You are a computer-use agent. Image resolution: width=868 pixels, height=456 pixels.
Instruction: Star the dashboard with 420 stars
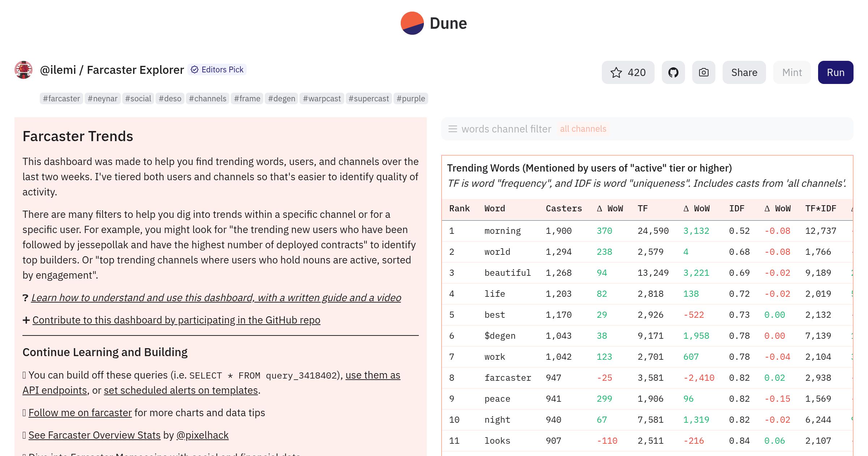point(628,72)
